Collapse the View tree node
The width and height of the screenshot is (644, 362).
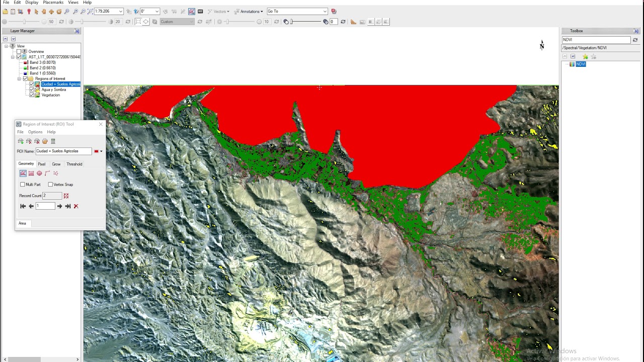point(7,46)
